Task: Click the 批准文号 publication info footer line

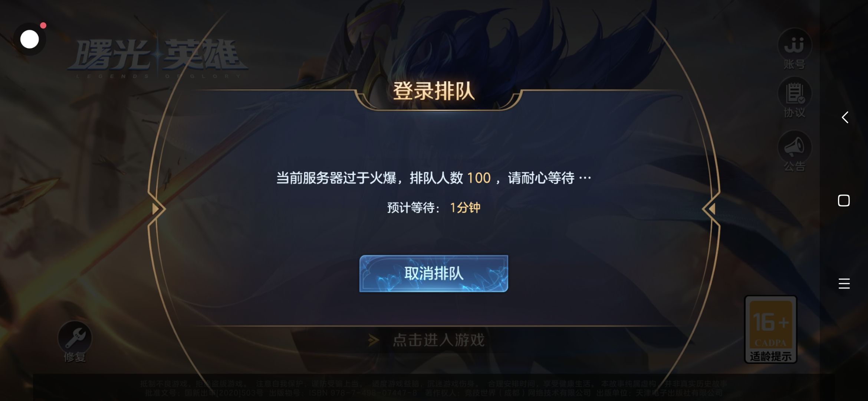Action: coord(434,393)
